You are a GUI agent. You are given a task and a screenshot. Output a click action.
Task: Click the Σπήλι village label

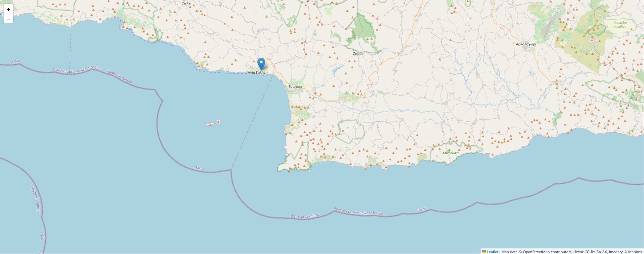pyautogui.click(x=187, y=4)
